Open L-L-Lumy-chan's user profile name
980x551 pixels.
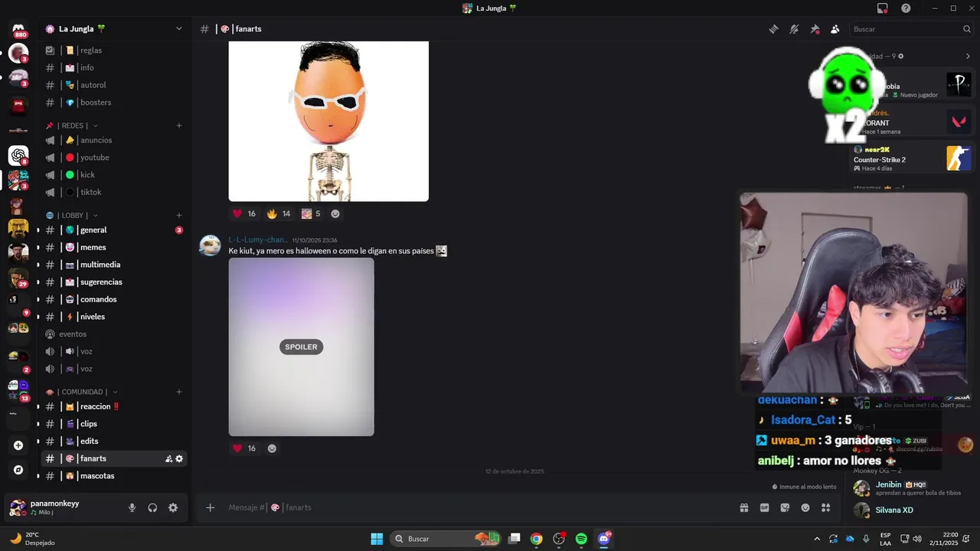click(x=258, y=240)
